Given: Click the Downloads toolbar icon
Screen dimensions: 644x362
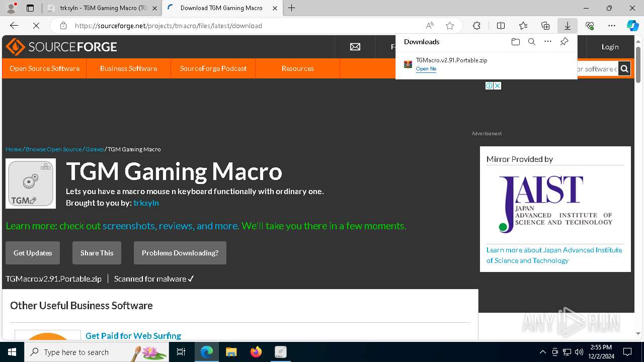Looking at the screenshot, I should coord(567,26).
